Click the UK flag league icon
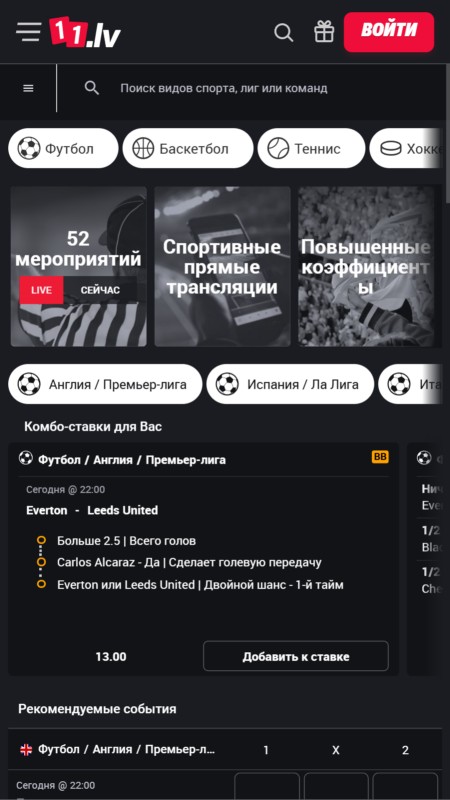This screenshot has height=800, width=450. [26, 749]
